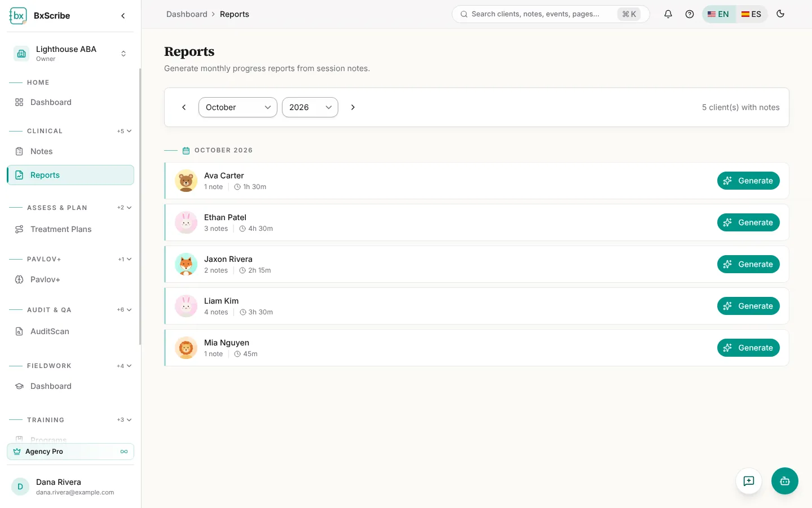Viewport: 812px width, 508px height.
Task: Click Mia Nguyen's lion avatar
Action: pyautogui.click(x=186, y=348)
